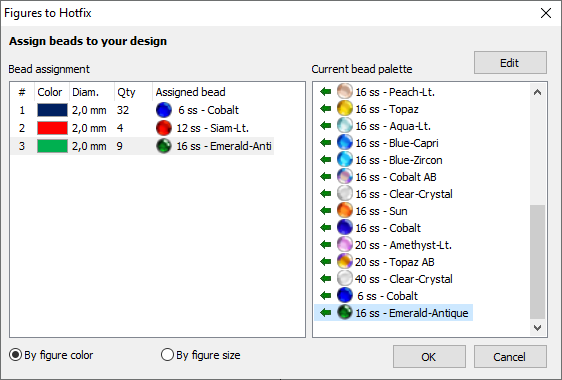Click the 20 ss Topaz AB bead icon
The height and width of the screenshot is (380, 562).
coord(344,261)
